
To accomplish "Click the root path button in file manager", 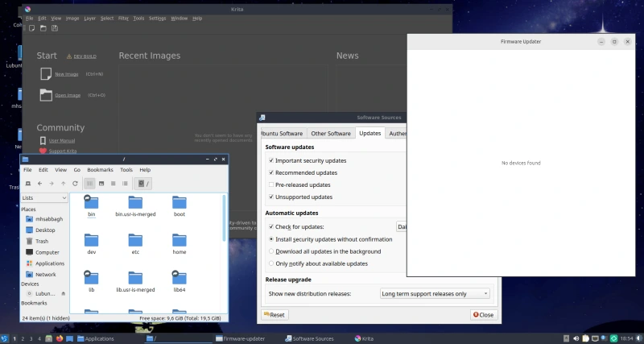I will (x=143, y=184).
